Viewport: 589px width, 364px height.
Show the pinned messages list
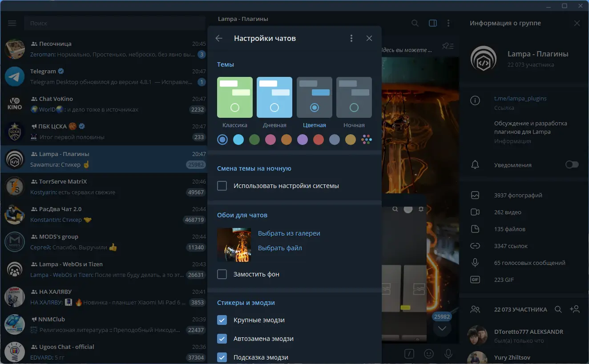coord(448,46)
